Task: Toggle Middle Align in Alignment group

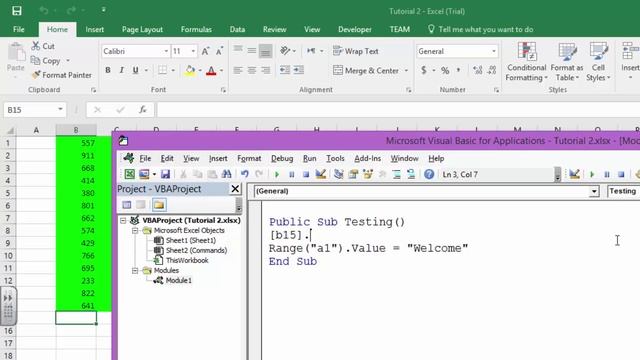Action: (252, 51)
